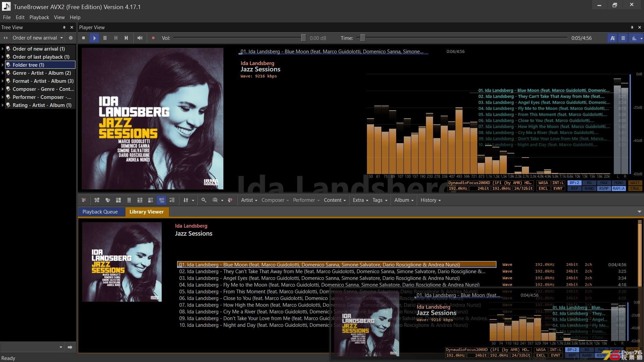
Task: Open the Album filter dropdown
Action: [404, 200]
